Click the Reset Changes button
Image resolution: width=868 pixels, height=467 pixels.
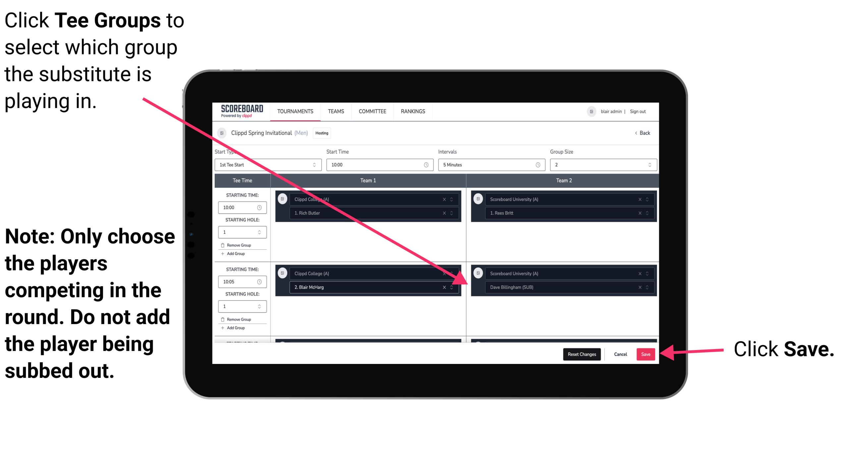coord(580,354)
